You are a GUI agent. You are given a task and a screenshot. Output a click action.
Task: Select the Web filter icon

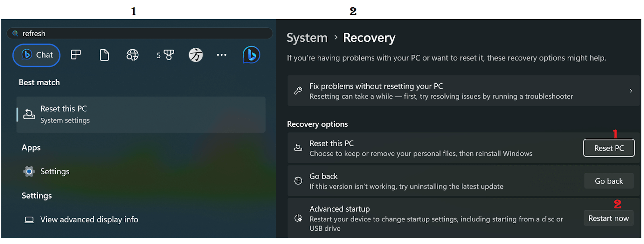[x=132, y=55]
